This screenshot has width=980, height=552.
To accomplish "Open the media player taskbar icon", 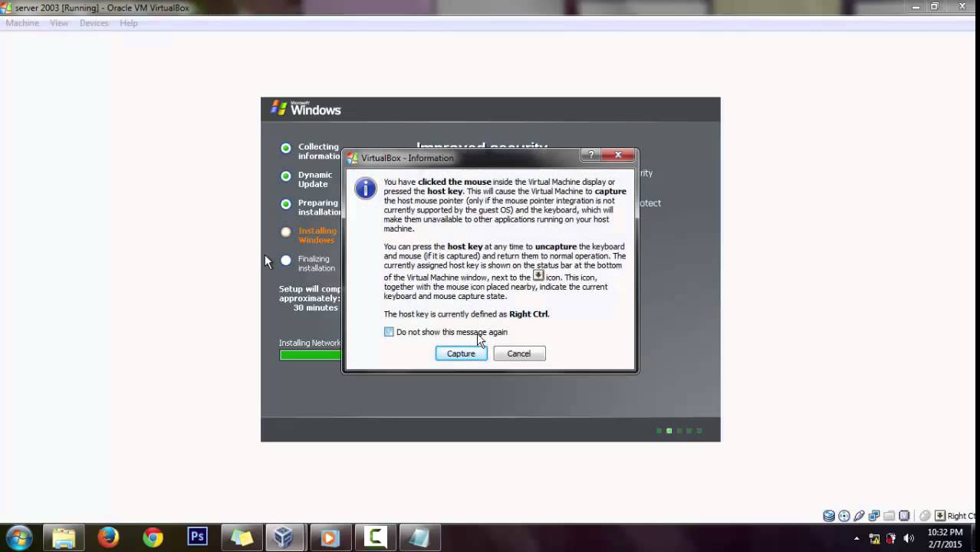I will pyautogui.click(x=331, y=537).
